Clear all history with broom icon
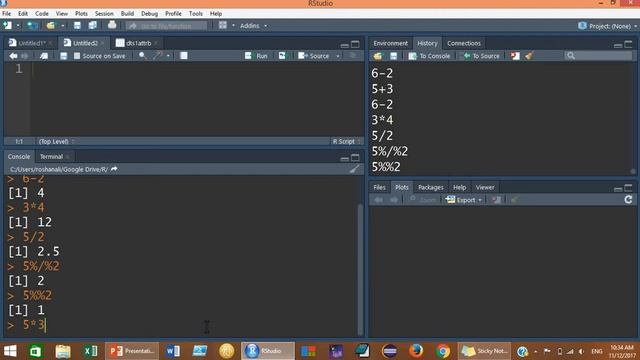The image size is (640, 360). coord(529,56)
